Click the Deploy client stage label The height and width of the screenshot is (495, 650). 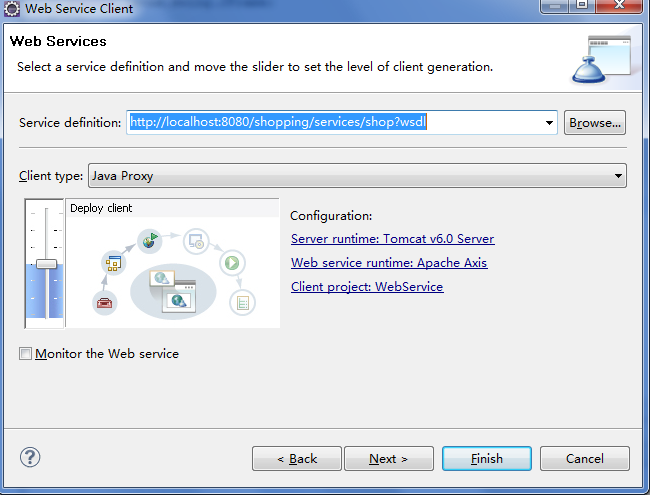(101, 208)
